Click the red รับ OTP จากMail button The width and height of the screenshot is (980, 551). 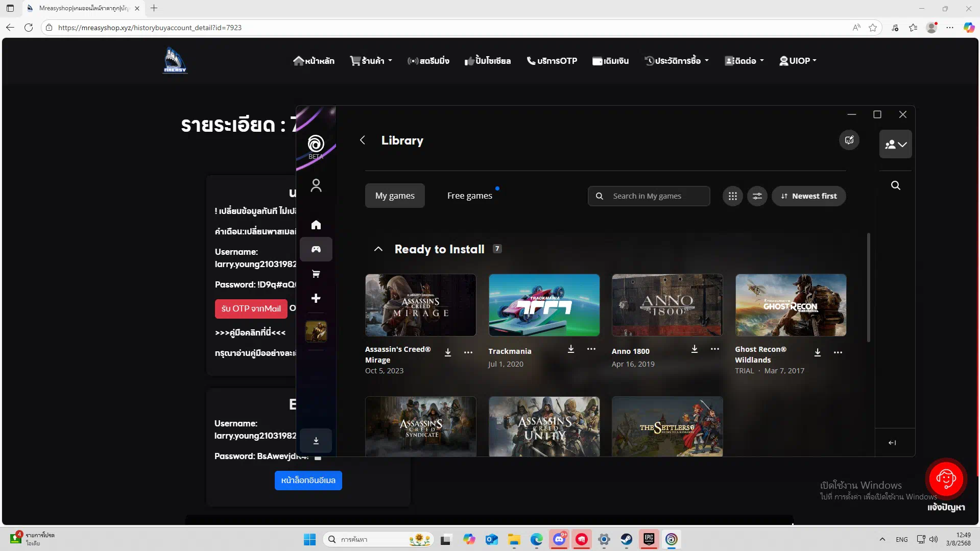point(251,308)
